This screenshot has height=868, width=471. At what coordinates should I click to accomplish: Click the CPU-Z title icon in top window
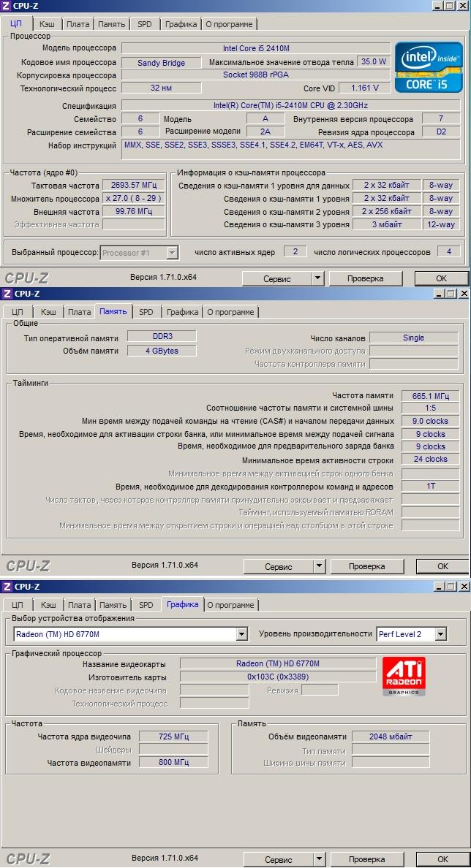[7, 6]
